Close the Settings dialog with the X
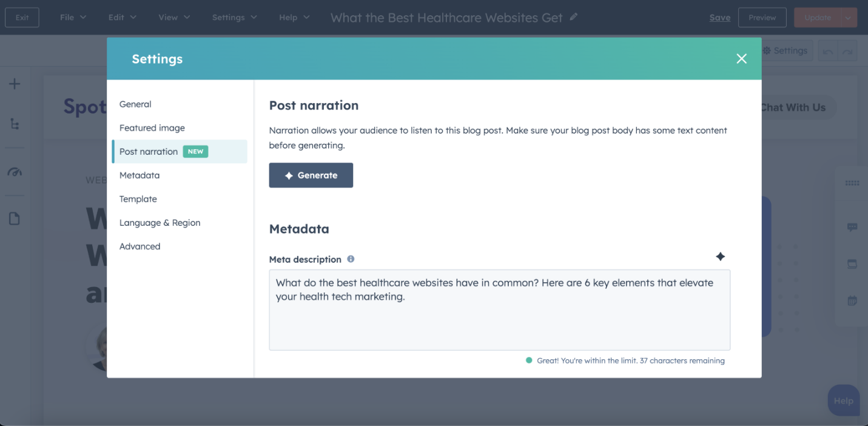This screenshot has width=868, height=426. click(741, 59)
